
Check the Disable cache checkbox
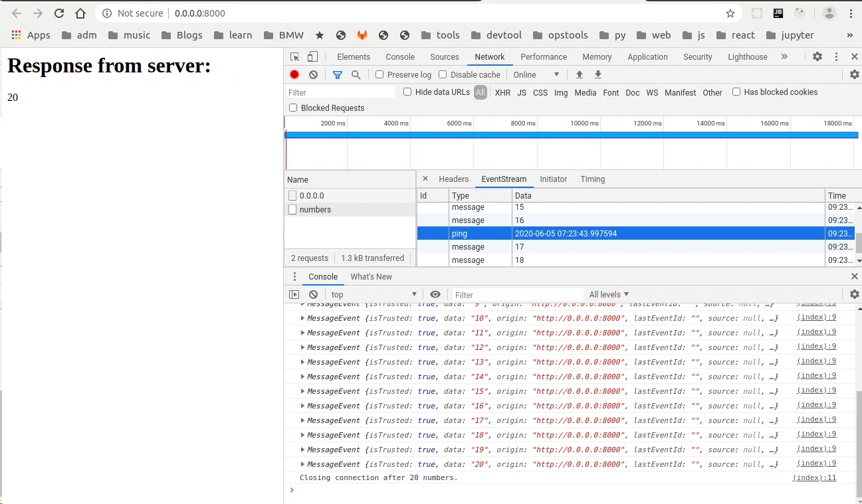[x=443, y=74]
